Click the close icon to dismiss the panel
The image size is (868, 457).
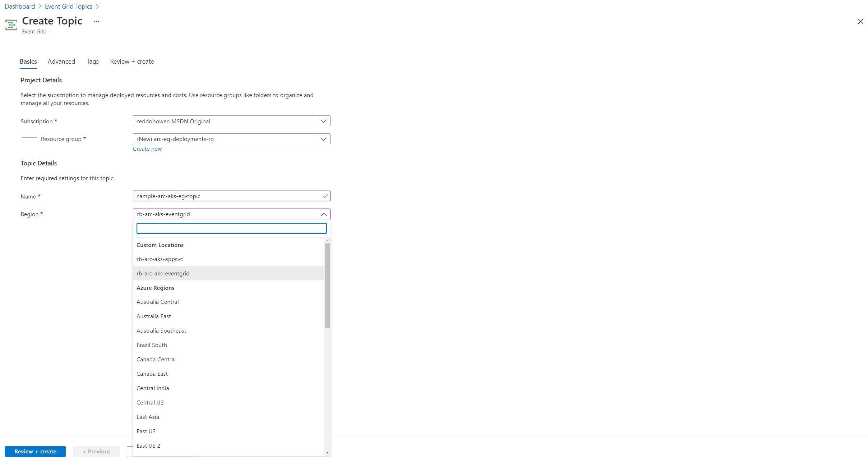click(860, 21)
